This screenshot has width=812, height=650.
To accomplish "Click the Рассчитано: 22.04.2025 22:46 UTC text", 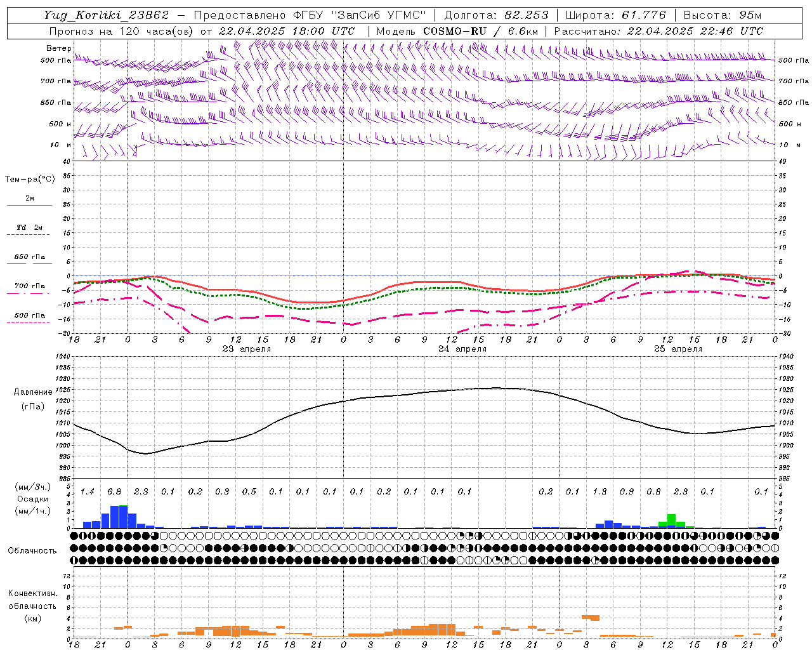I will coord(658,31).
